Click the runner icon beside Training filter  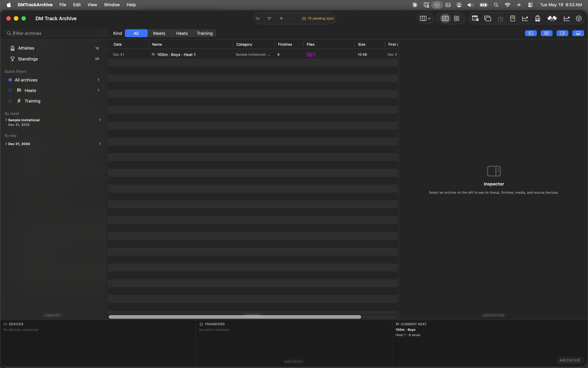pos(19,101)
